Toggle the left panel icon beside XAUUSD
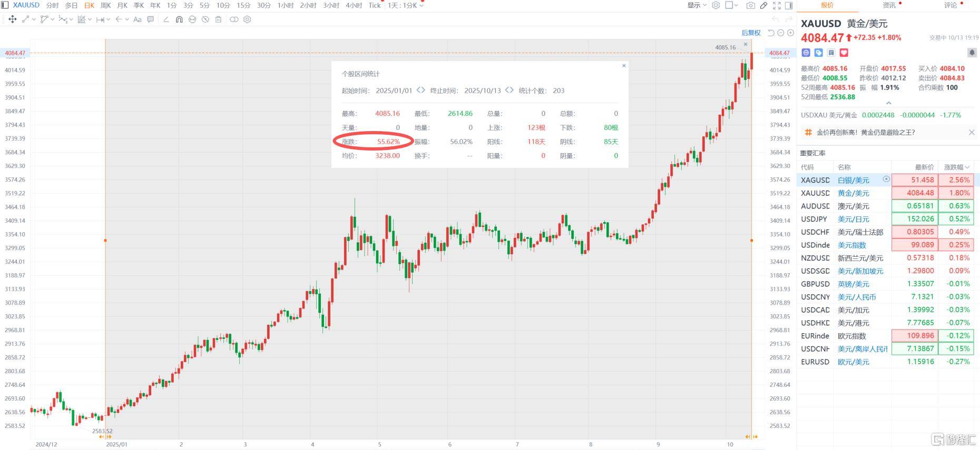This screenshot has width=980, height=450. pyautogui.click(x=5, y=5)
